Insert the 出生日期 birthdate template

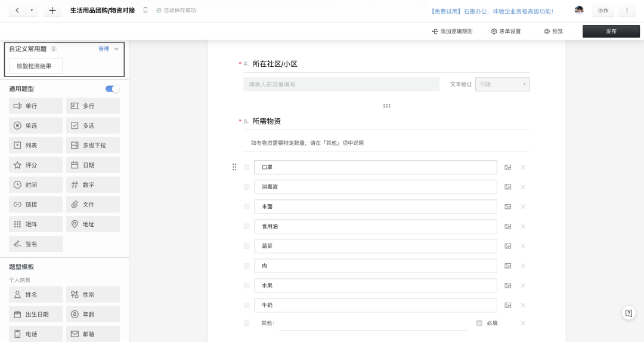tap(36, 314)
